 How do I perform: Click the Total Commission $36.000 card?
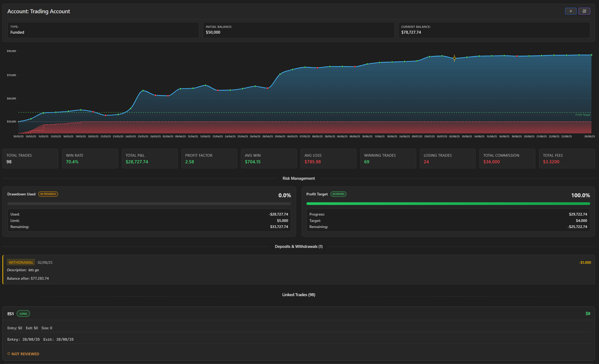[x=507, y=159]
